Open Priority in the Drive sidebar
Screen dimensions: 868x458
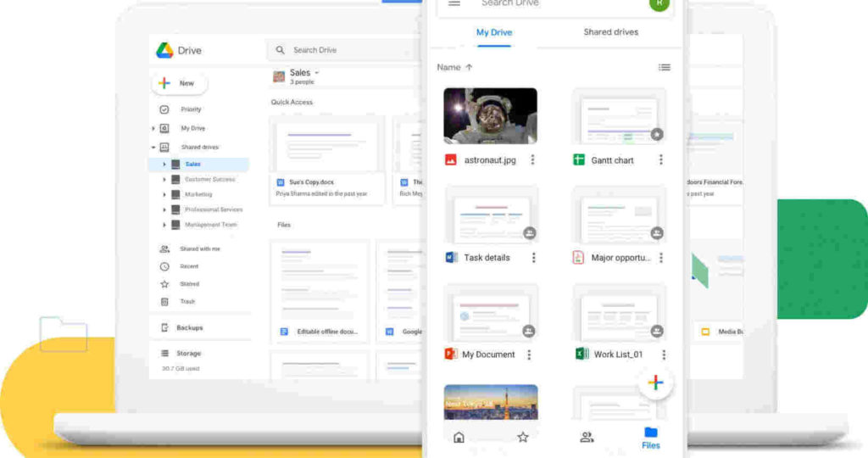pos(191,109)
